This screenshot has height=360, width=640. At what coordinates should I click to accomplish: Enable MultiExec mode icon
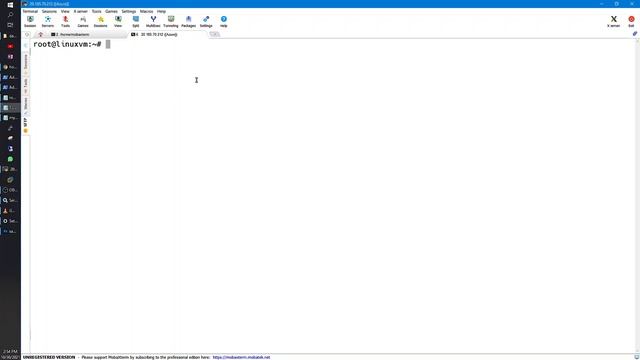click(153, 21)
